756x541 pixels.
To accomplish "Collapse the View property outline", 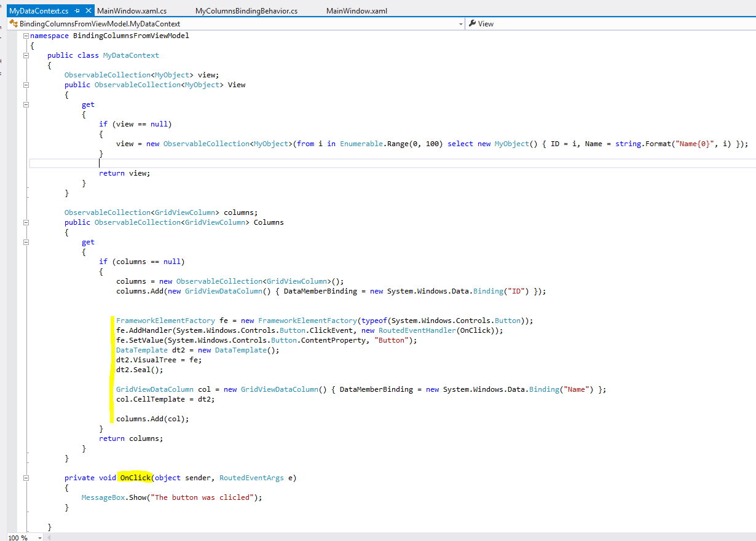I will coord(26,85).
